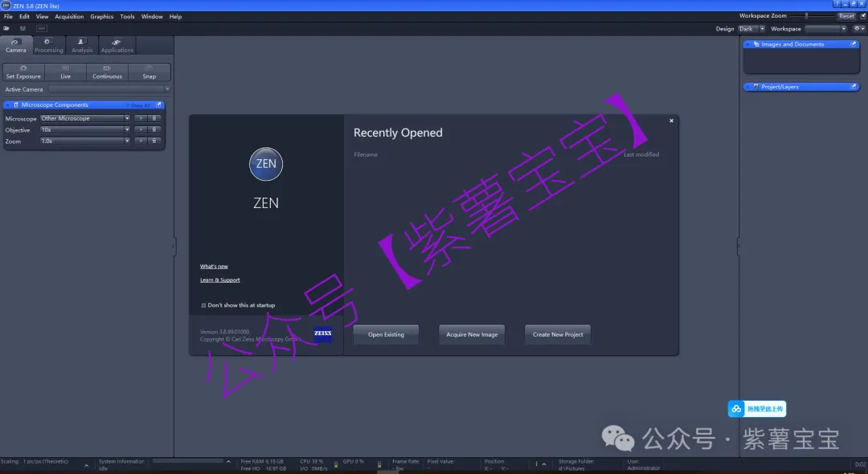Click the open file icon in toolbar
This screenshot has height=474, width=868.
(x=7, y=29)
